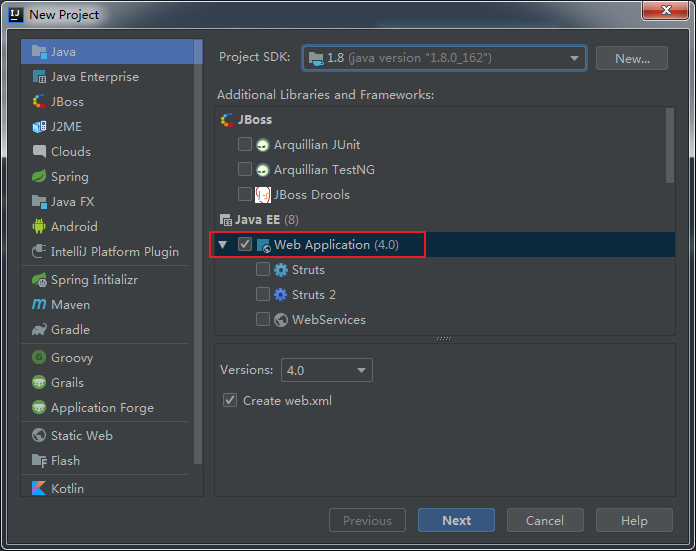696x551 pixels.
Task: Choose the J2ME icon
Action: (x=39, y=127)
